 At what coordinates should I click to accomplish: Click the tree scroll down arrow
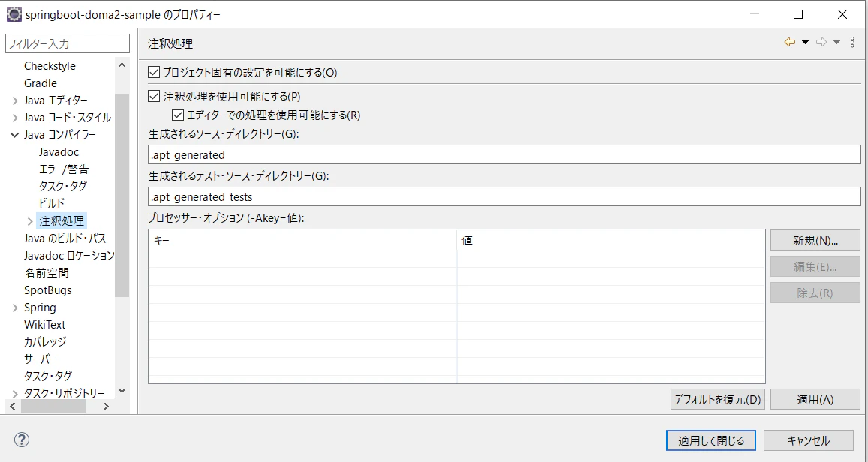[x=122, y=391]
